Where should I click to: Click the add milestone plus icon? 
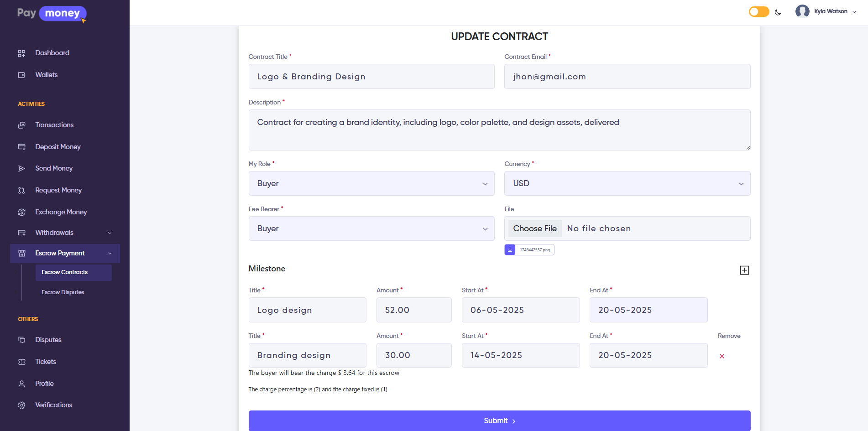[744, 270]
